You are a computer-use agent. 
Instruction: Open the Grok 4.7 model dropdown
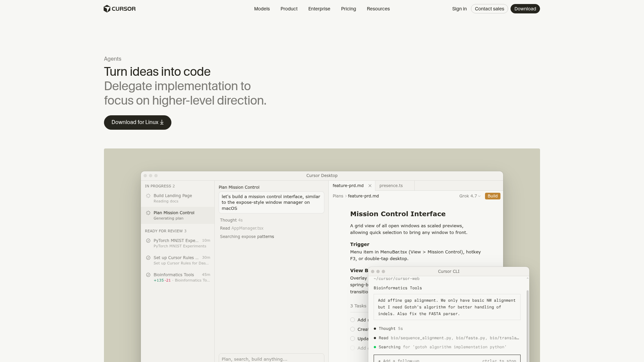click(x=470, y=196)
